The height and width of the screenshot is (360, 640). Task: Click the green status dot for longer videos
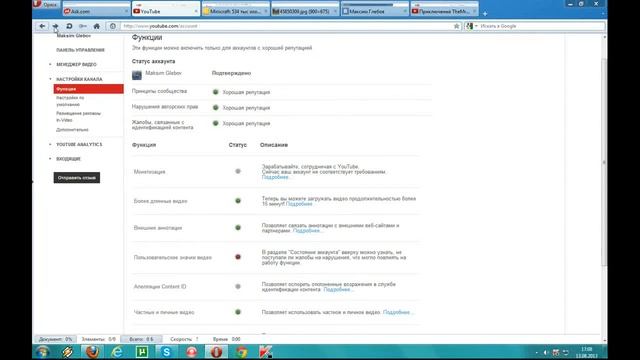[x=238, y=201]
